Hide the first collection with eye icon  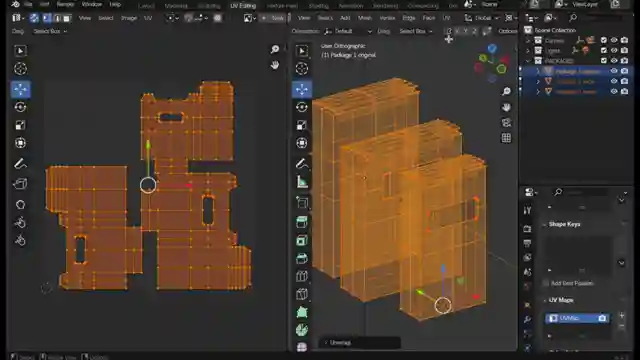pos(614,40)
